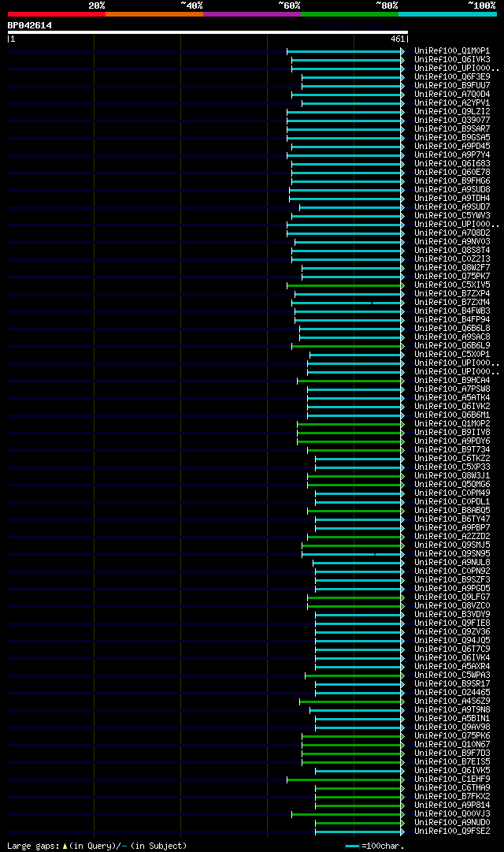
Task: Select the UniRef100_B9GSA5 label
Action: [452, 138]
